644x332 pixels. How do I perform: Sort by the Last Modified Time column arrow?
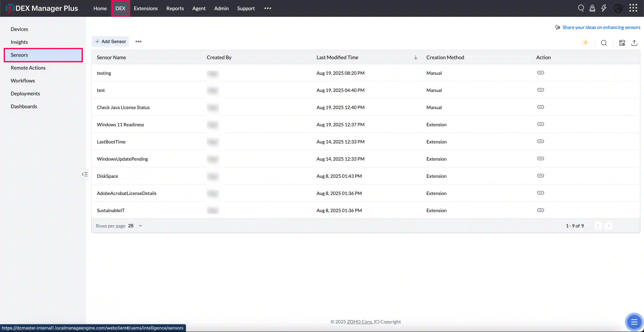[416, 57]
